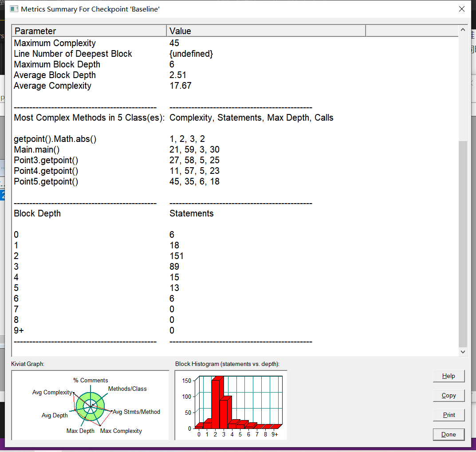Close the Metrics Summary window
This screenshot has height=452, width=476.
point(462,9)
